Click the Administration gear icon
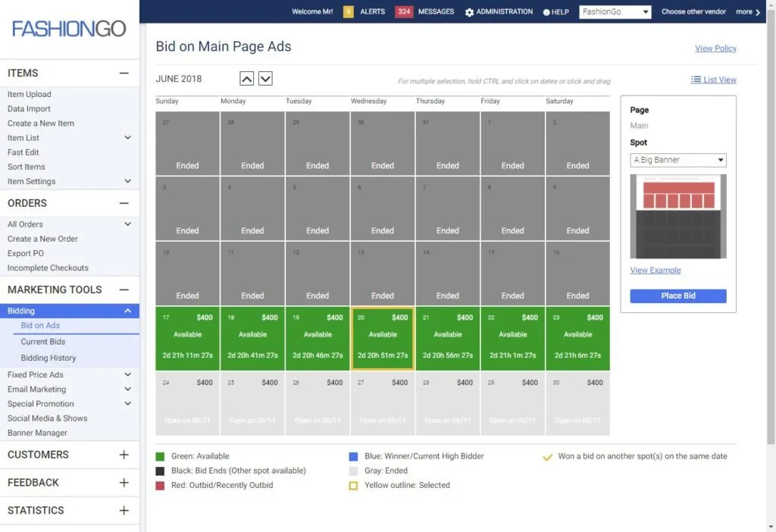The width and height of the screenshot is (776, 532). click(x=469, y=12)
